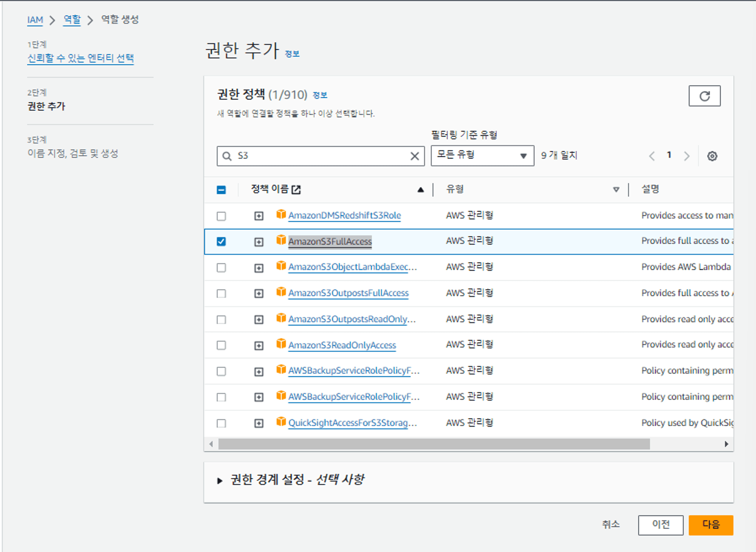Image resolution: width=756 pixels, height=552 pixels.
Task: Click 정보 link next to 권한 정책
Action: coord(320,95)
